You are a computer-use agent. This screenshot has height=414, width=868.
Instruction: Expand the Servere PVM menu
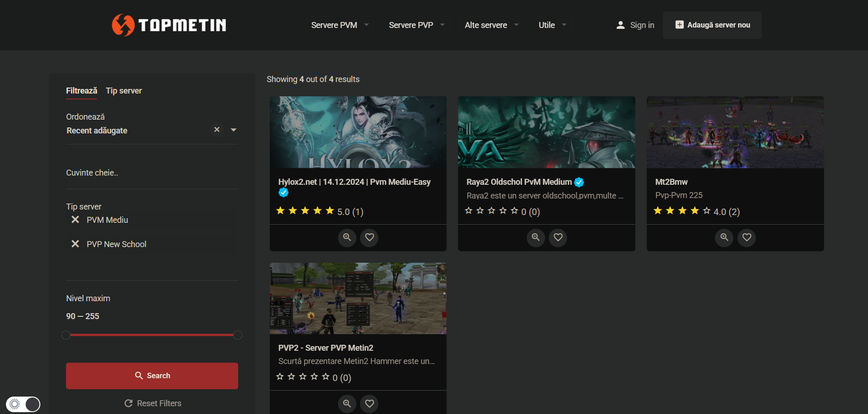(339, 25)
